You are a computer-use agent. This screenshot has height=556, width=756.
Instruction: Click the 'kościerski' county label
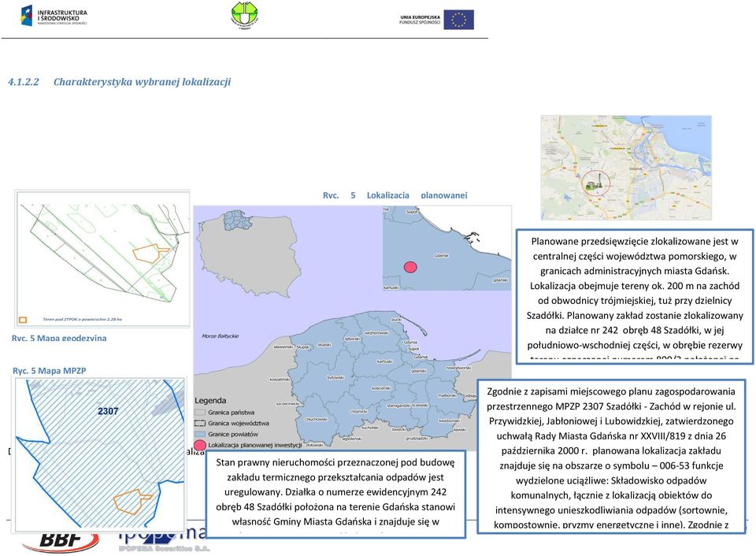click(381, 387)
